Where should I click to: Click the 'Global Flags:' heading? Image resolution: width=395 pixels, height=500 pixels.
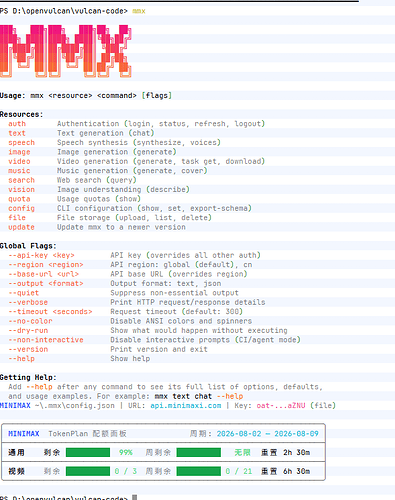(x=28, y=246)
